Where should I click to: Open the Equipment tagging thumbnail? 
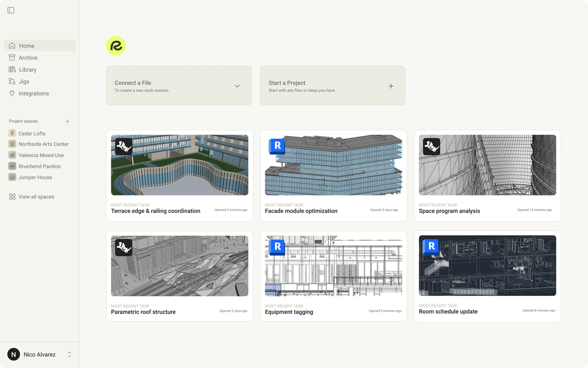334,266
